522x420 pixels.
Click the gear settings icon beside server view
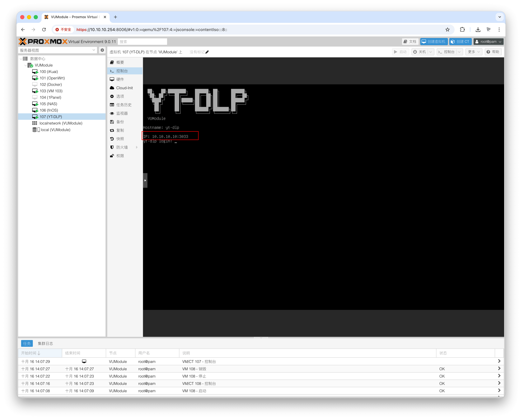[102, 50]
